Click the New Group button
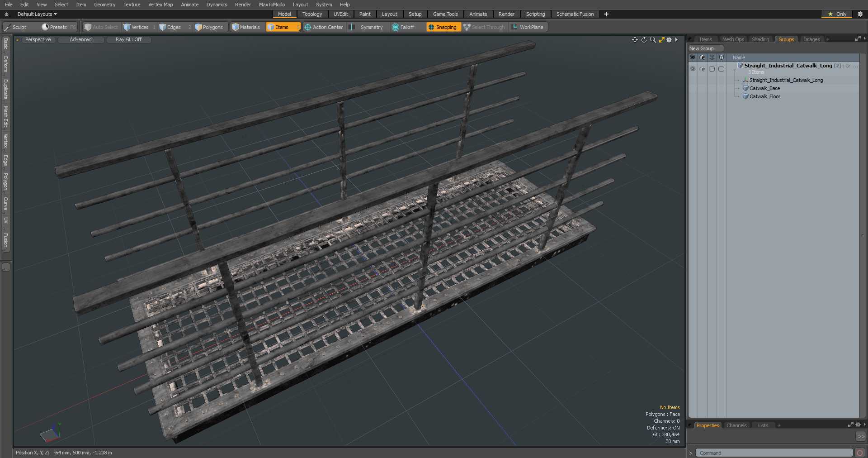868x458 pixels. pos(705,48)
